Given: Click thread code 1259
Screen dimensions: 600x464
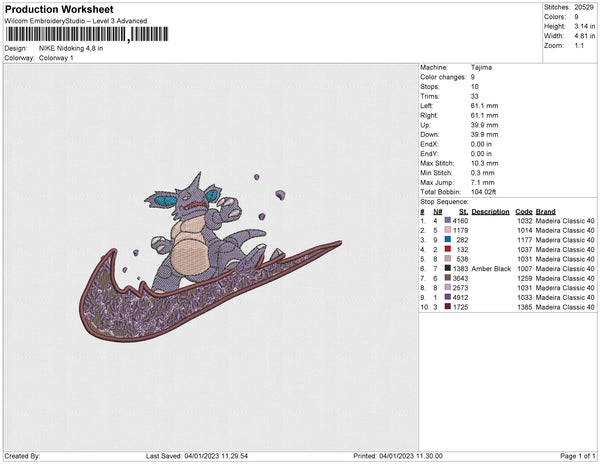Looking at the screenshot, I should pos(525,278).
